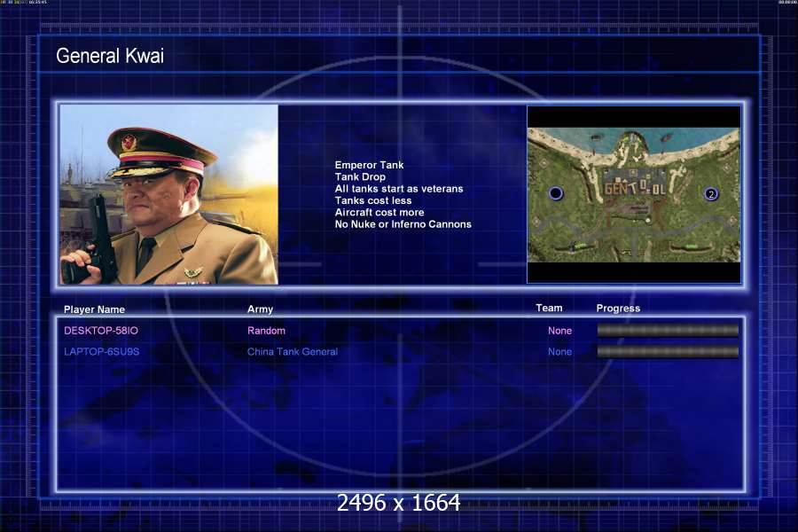Click the Team column header
Screen dimensions: 798x532
click(549, 308)
